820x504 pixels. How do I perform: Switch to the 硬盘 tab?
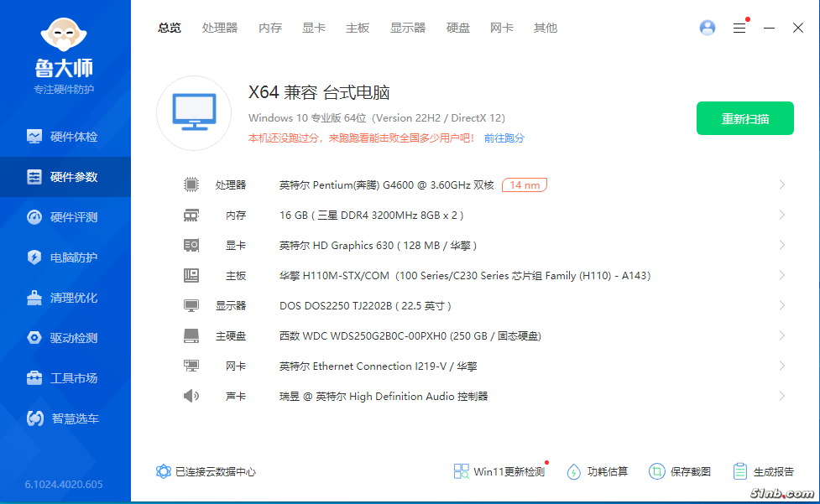point(458,28)
